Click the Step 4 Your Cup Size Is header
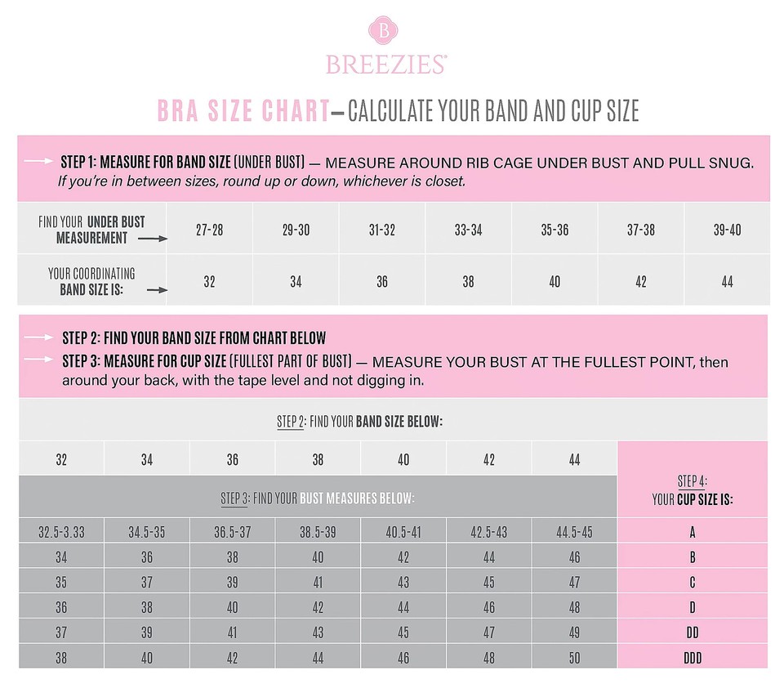 (x=692, y=489)
